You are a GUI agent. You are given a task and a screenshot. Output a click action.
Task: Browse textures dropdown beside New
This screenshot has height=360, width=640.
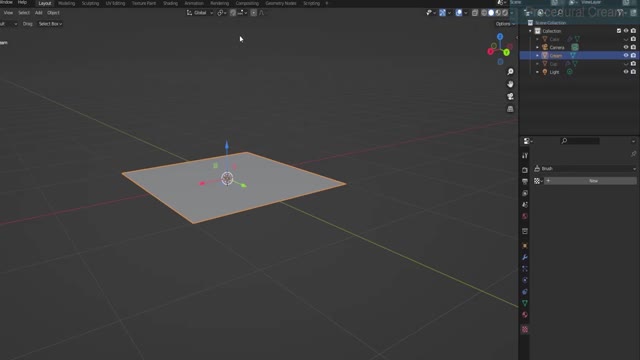coord(538,181)
